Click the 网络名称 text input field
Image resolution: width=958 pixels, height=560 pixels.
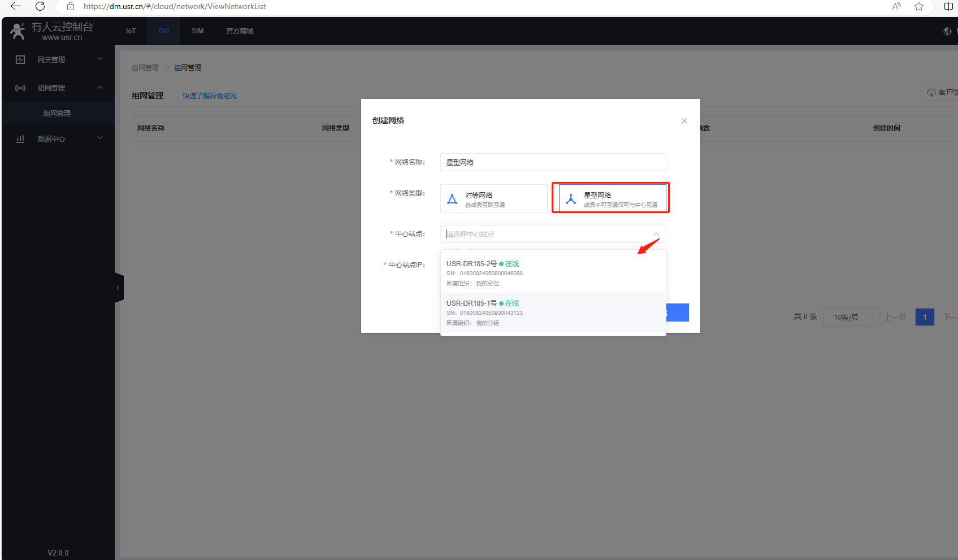pos(552,162)
